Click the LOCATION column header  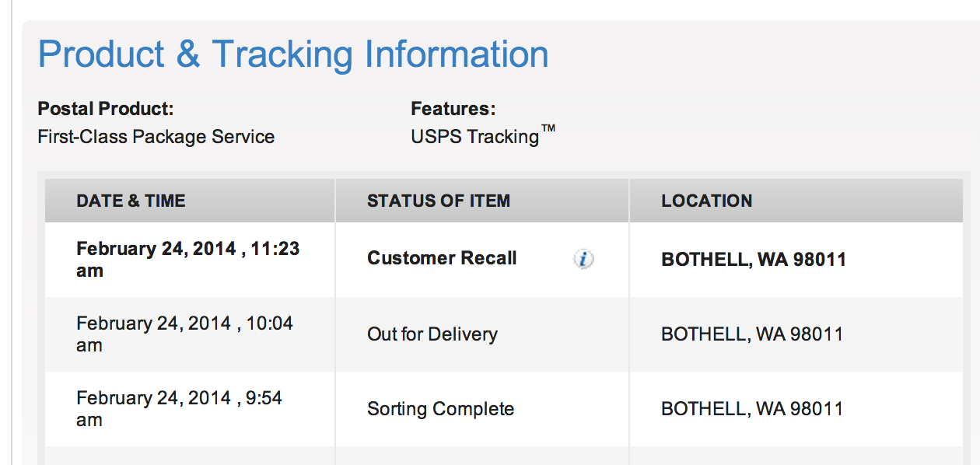706,201
